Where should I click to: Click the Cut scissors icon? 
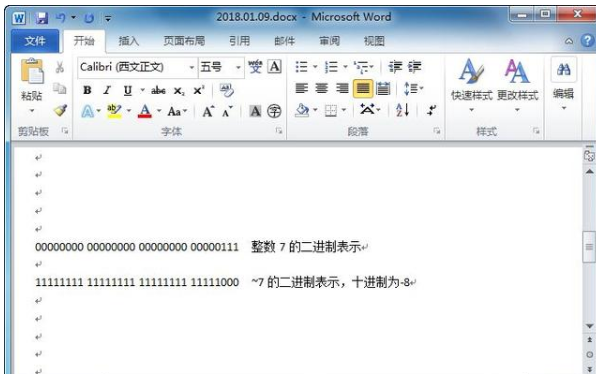[60, 67]
